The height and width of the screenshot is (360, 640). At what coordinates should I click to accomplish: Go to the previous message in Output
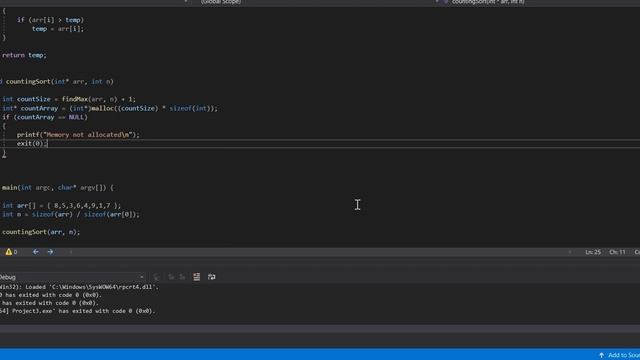point(171,277)
